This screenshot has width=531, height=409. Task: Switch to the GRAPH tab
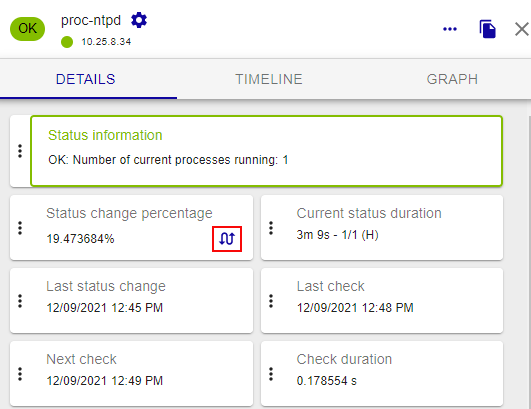pyautogui.click(x=452, y=79)
